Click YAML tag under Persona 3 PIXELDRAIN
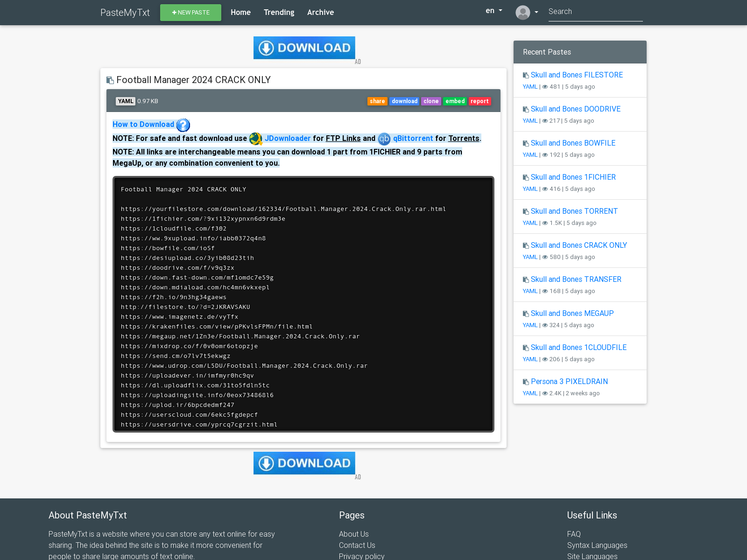Image resolution: width=747 pixels, height=560 pixels. pyautogui.click(x=530, y=393)
